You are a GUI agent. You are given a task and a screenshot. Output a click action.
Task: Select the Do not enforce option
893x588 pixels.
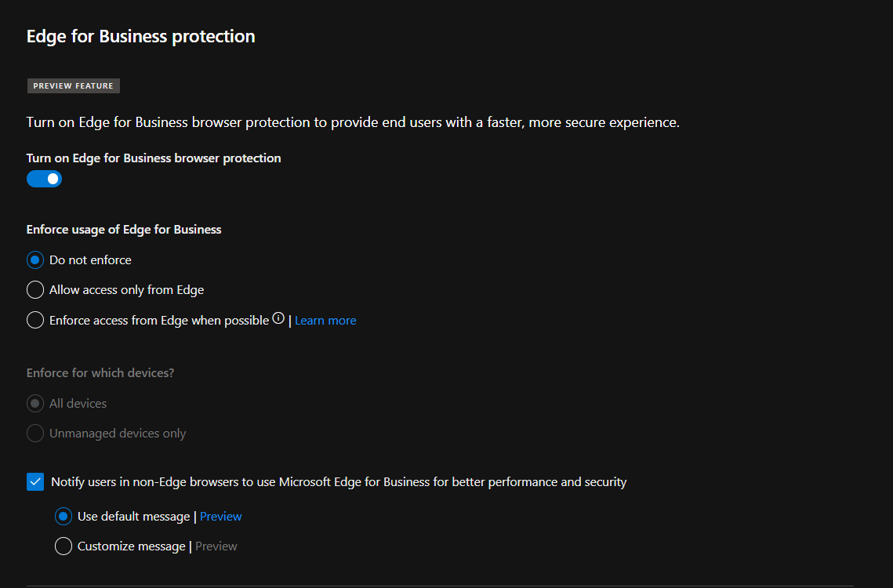pyautogui.click(x=35, y=260)
